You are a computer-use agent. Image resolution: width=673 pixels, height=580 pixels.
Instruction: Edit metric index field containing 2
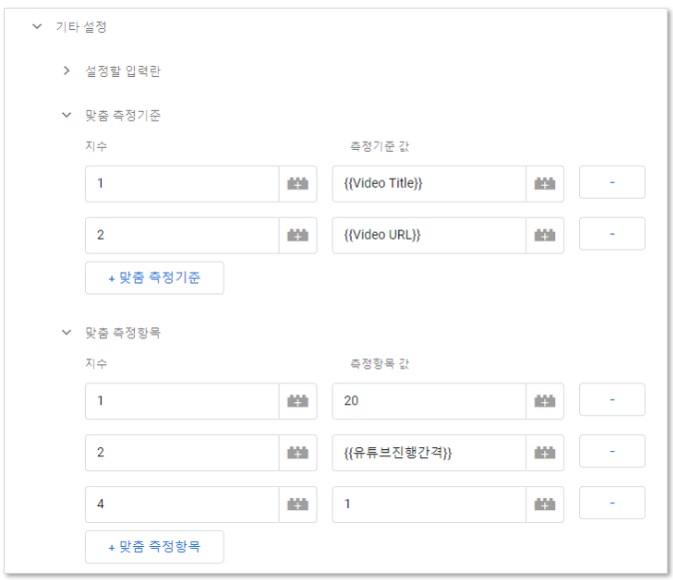182,452
